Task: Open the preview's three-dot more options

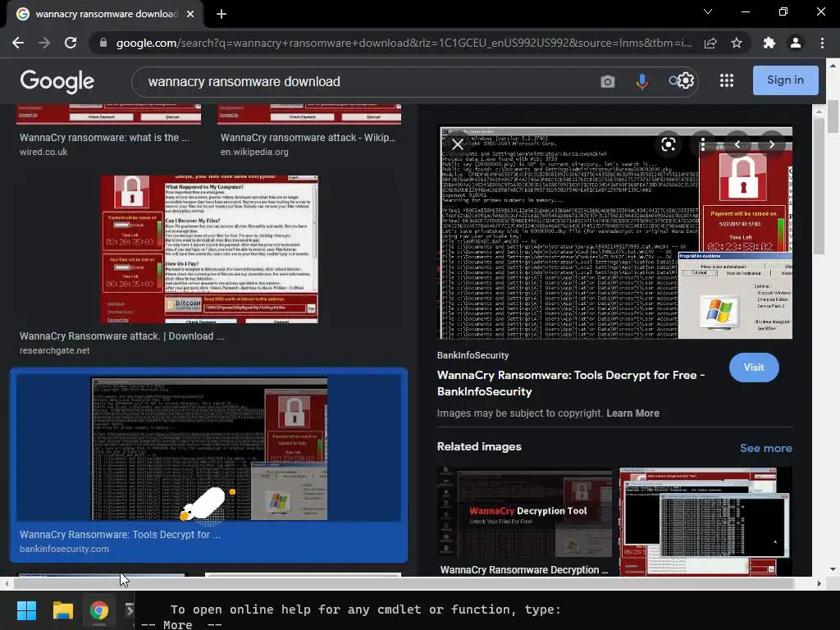Action: tap(702, 144)
